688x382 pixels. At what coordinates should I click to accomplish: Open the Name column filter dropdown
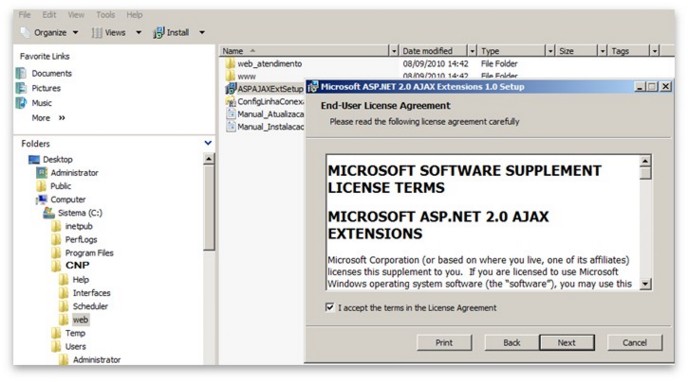(x=394, y=51)
